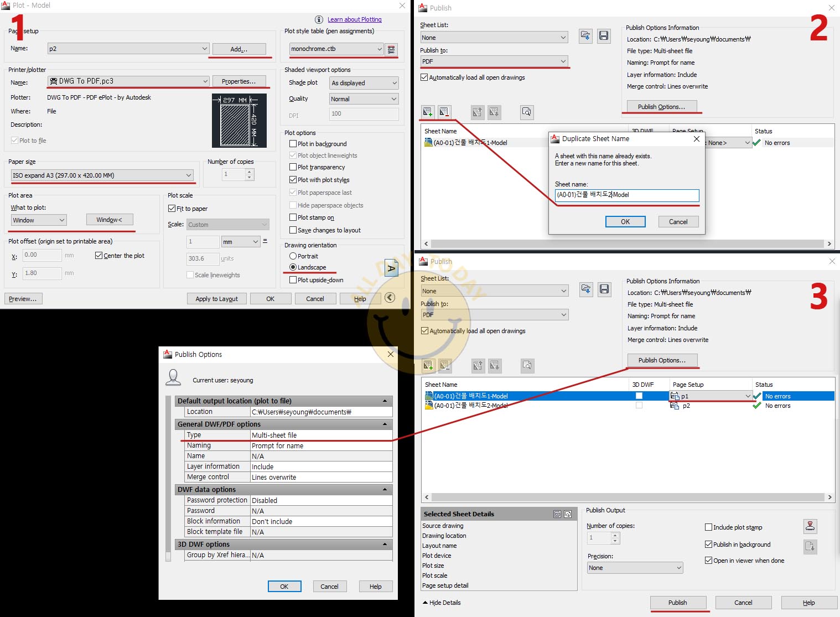The height and width of the screenshot is (617, 840).
Task: Click Load Sheet List icon in upper Publish window
Action: [x=585, y=36]
